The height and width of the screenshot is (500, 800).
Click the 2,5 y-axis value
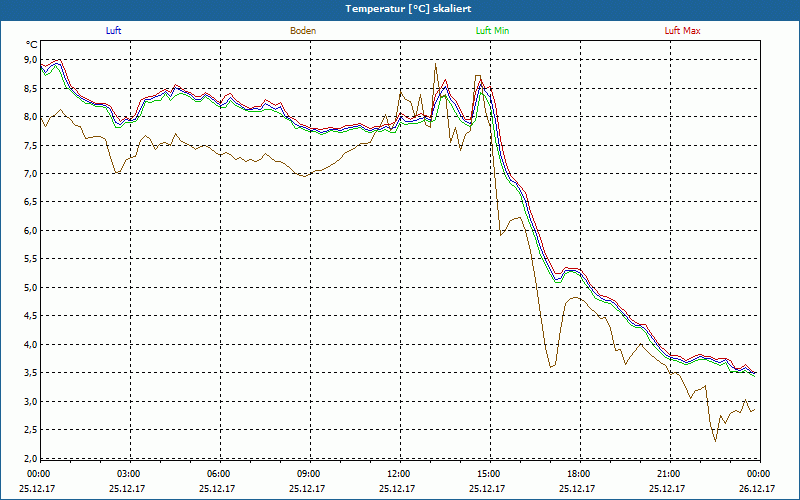(x=32, y=430)
